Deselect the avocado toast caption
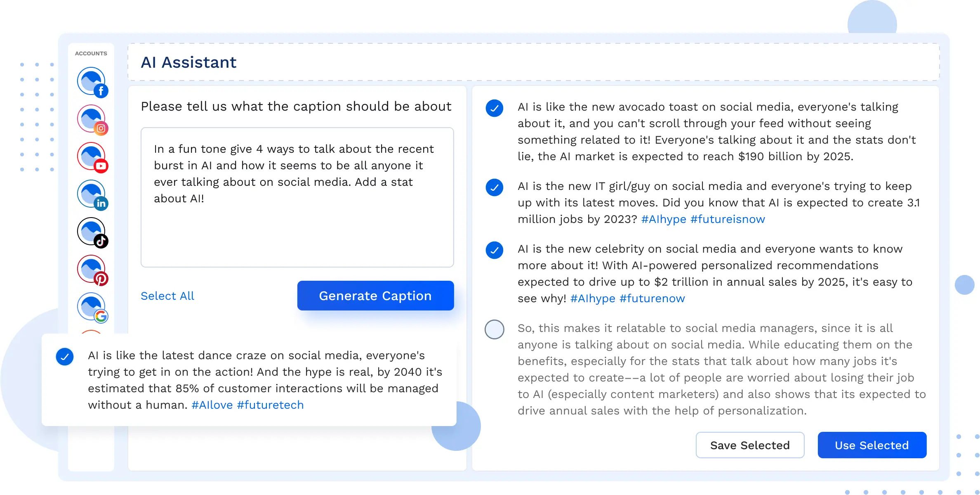Viewport: 980px width, 495px height. pos(494,109)
